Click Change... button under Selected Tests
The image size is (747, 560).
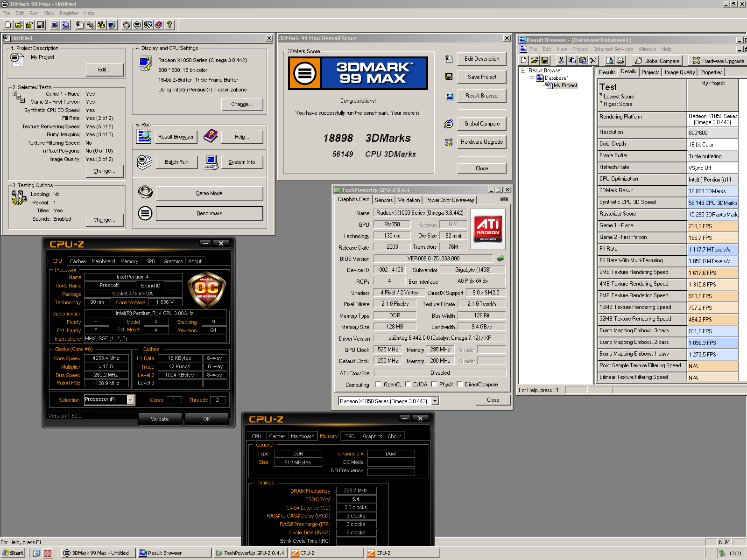105,171
